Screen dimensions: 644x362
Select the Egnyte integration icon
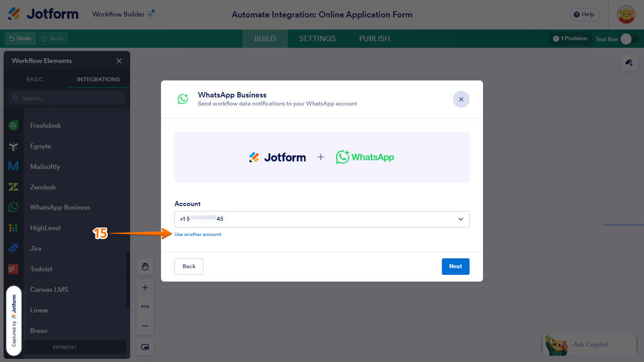click(x=13, y=146)
